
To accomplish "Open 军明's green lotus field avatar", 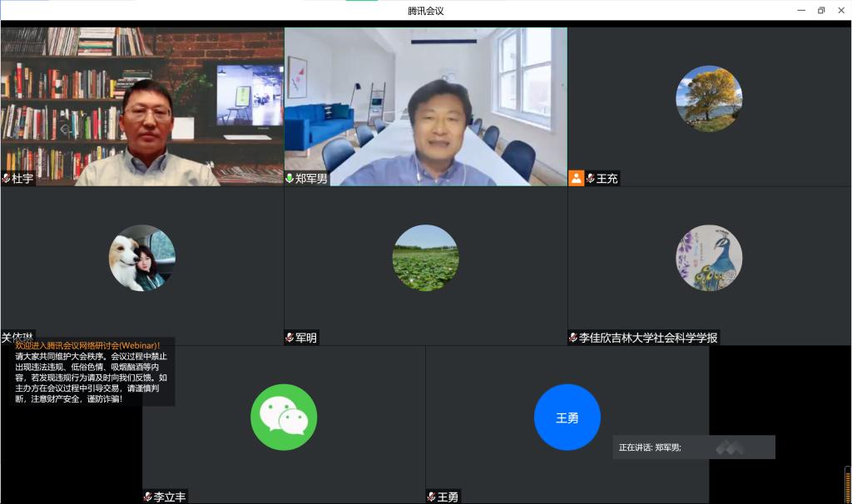I will pos(425,258).
